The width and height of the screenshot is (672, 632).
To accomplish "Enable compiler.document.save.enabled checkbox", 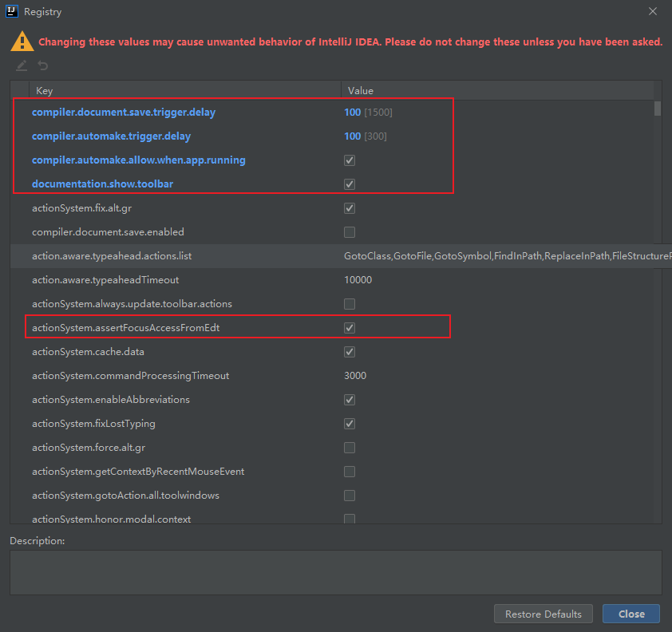I will click(350, 232).
